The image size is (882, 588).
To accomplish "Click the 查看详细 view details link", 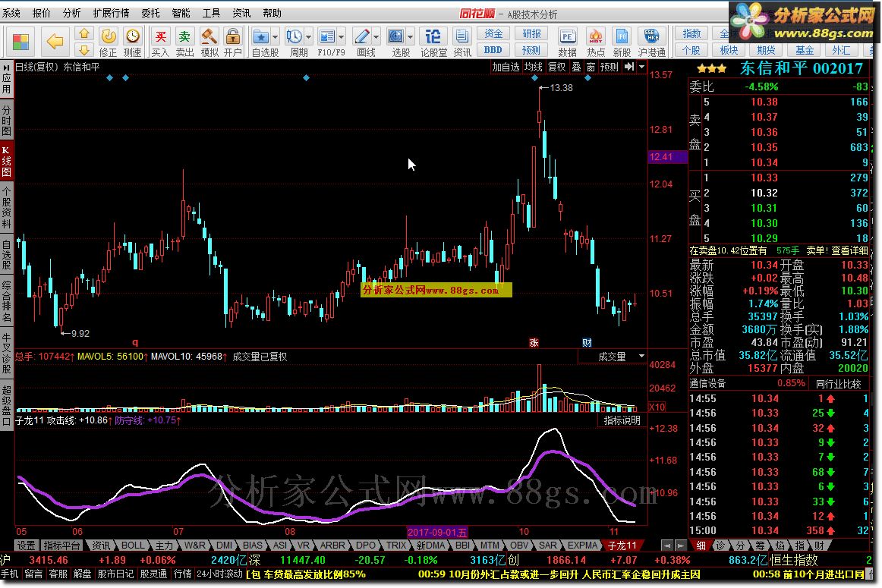I will (x=850, y=250).
